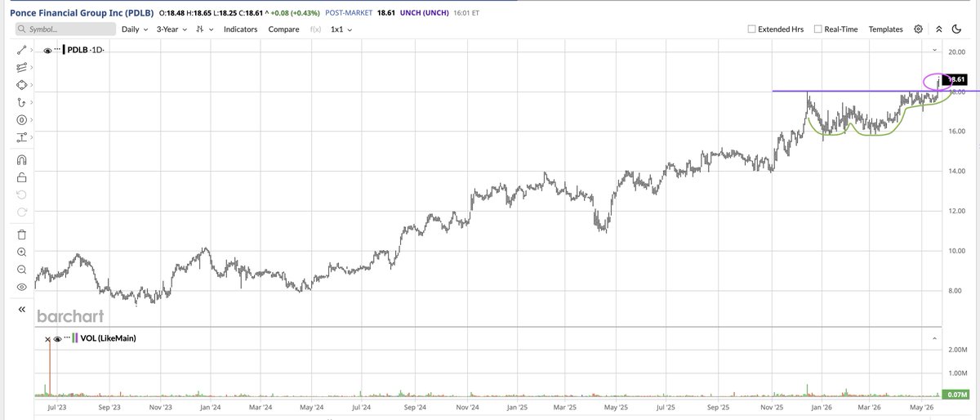This screenshot has width=980, height=420.
Task: Click the 20.00 price axis label
Action: [956, 51]
